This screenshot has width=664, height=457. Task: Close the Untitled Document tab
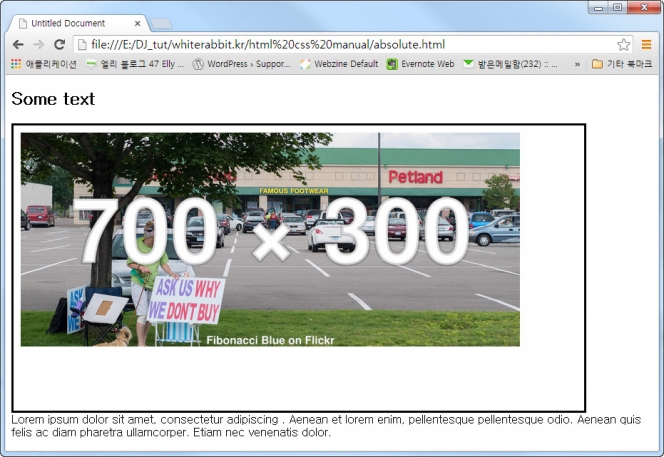[x=138, y=22]
